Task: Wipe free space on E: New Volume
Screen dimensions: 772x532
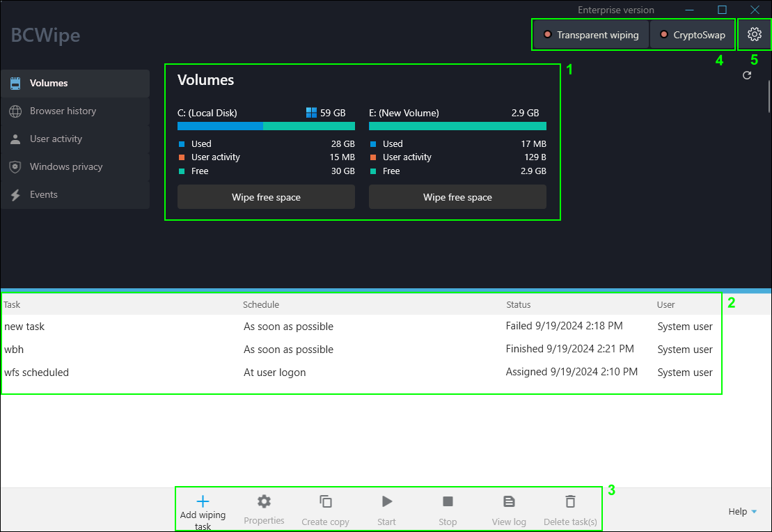Action: coord(457,197)
